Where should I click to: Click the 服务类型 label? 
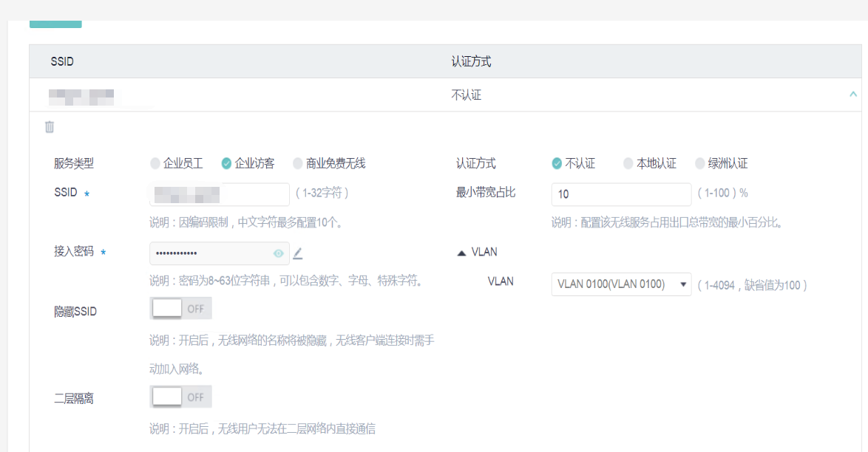[74, 163]
